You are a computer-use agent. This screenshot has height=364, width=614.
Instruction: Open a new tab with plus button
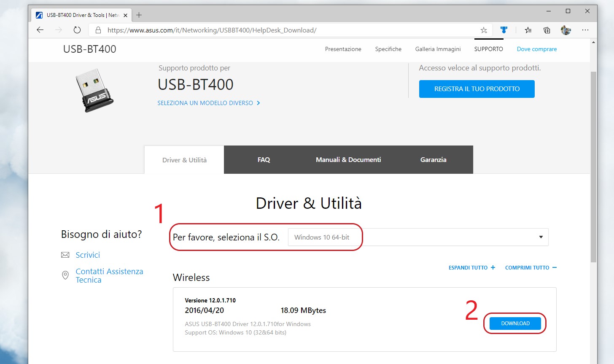139,15
